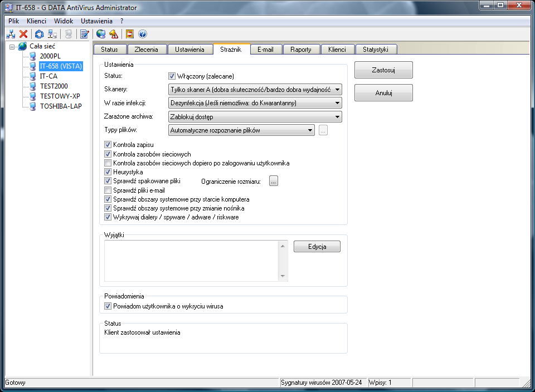Image resolution: width=535 pixels, height=392 pixels.
Task: Click the Zastosuj button
Action: coord(383,70)
